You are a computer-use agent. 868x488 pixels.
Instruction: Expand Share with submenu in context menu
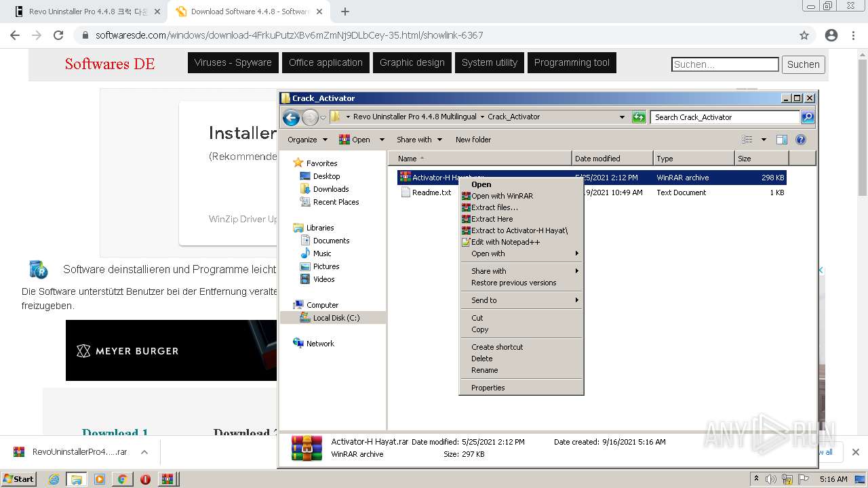pos(521,271)
